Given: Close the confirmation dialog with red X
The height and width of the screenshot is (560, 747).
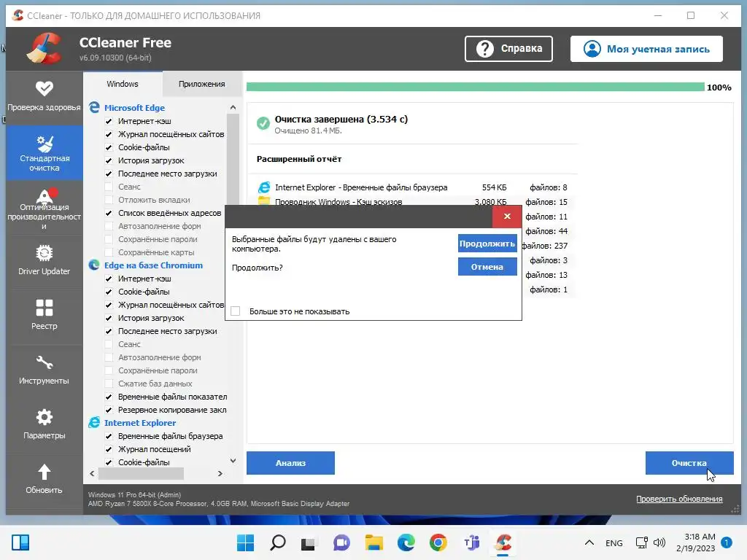Looking at the screenshot, I should tap(508, 216).
